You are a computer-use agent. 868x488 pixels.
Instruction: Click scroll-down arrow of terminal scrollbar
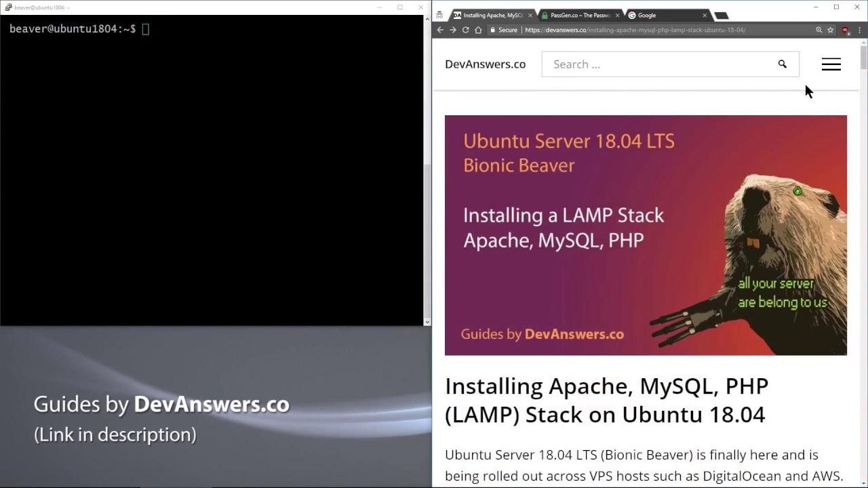pos(427,322)
